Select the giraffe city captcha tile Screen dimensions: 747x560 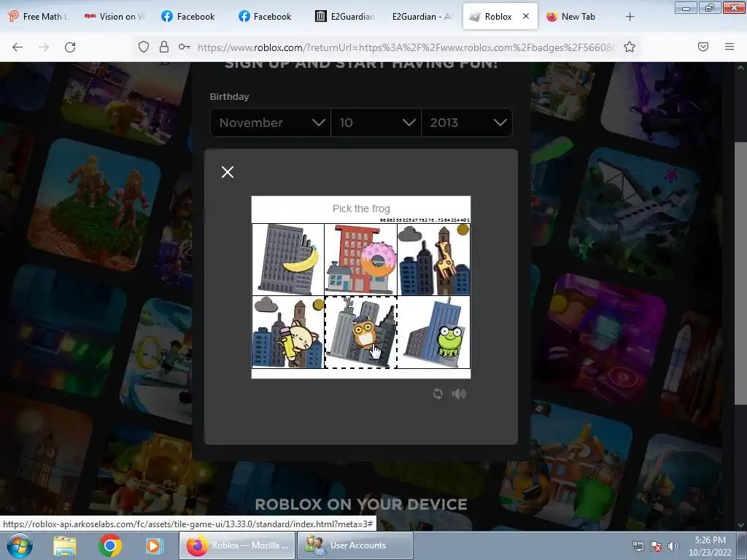click(x=433, y=260)
